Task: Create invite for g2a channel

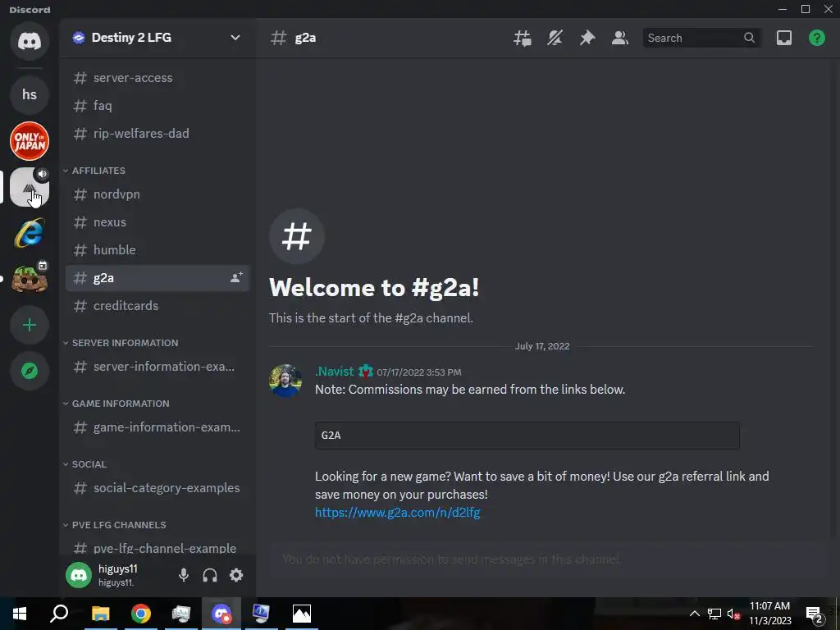Action: click(236, 277)
